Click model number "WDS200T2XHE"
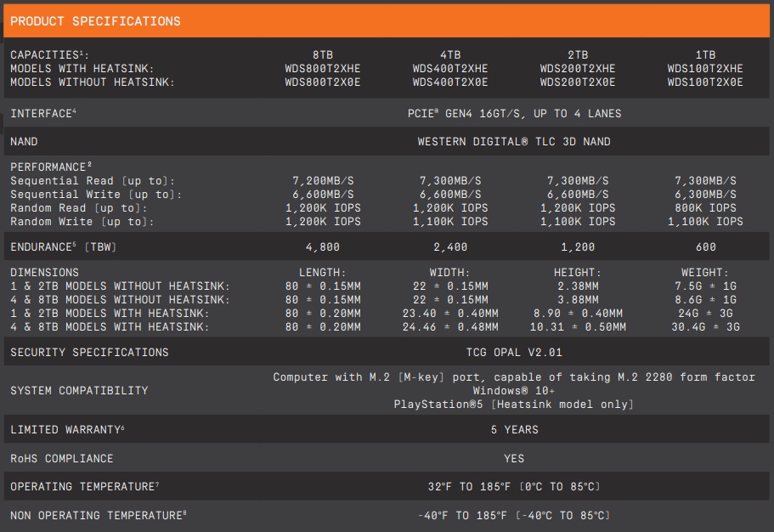Viewport: 774px width, 532px height. pyautogui.click(x=578, y=69)
